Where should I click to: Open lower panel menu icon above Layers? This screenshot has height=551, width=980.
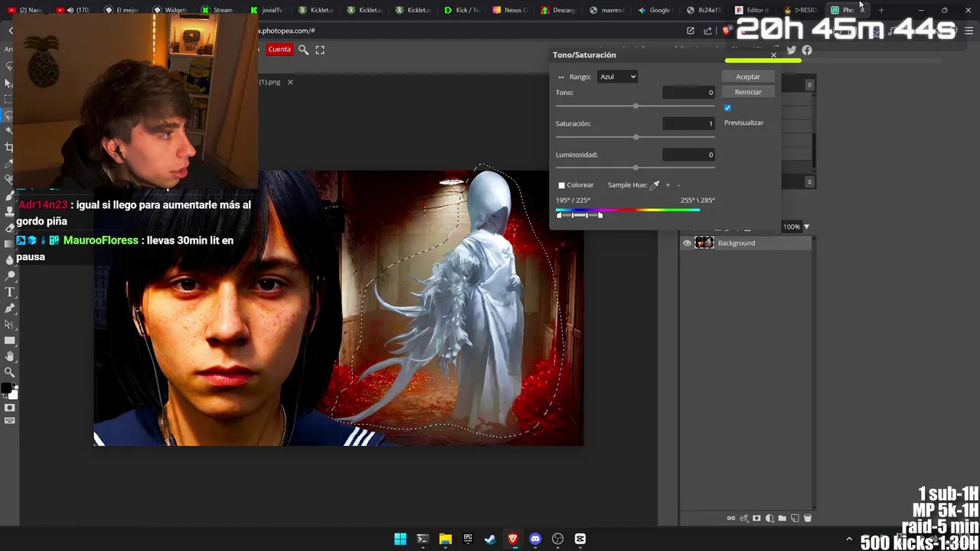tap(810, 181)
